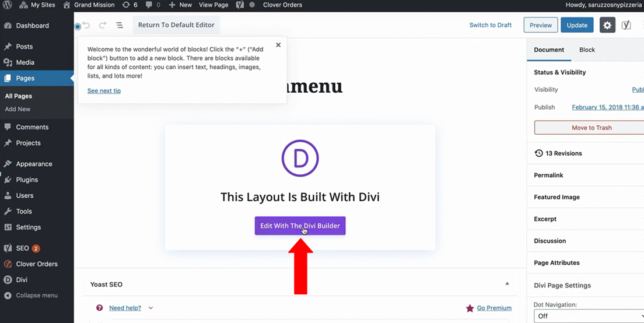Click Return To Default Editor

(x=176, y=25)
